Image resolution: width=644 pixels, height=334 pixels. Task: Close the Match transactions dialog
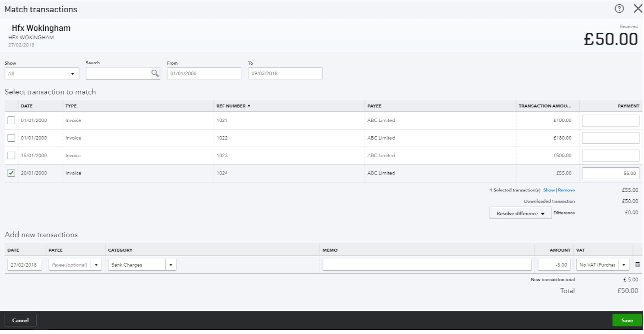pos(638,8)
